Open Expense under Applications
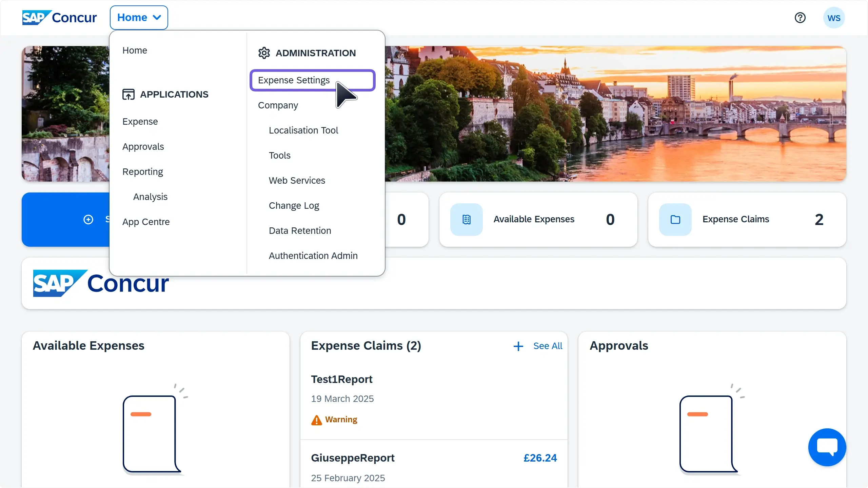868x488 pixels. (x=140, y=122)
